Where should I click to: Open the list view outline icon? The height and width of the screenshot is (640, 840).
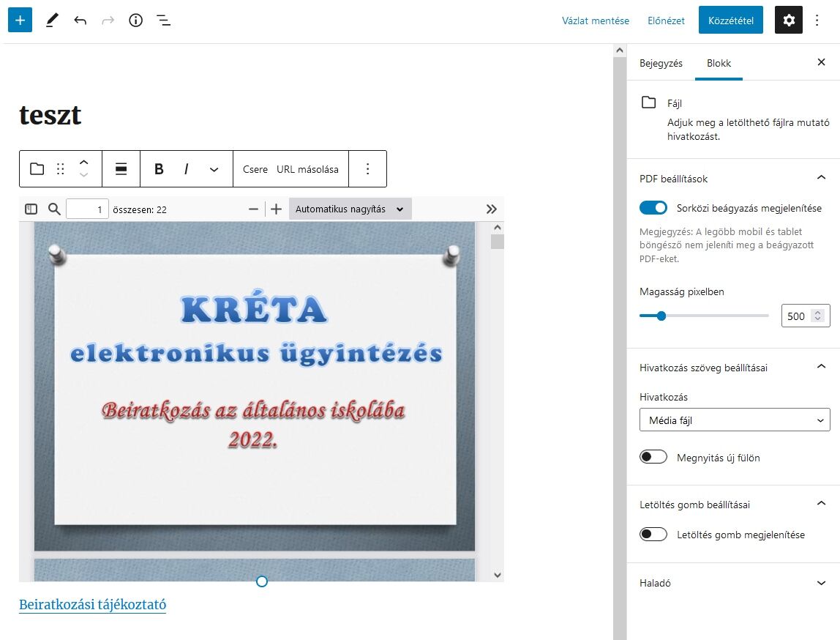pos(163,21)
